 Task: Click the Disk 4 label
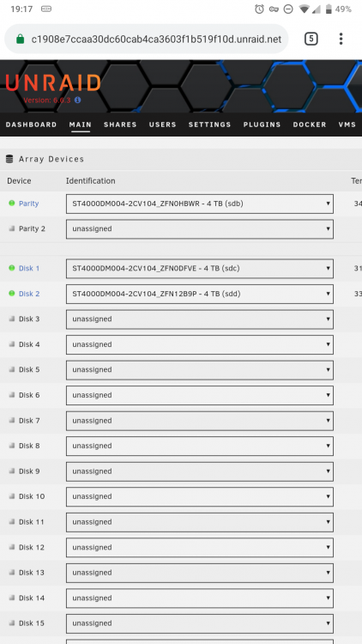pos(29,344)
